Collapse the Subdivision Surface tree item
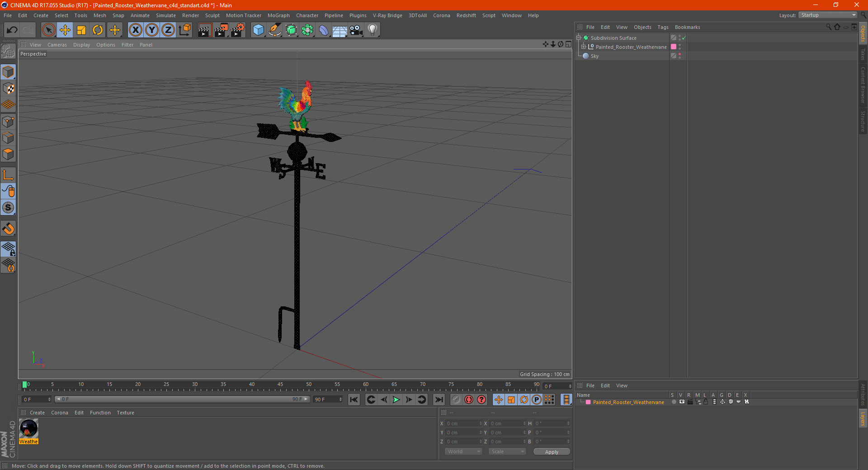The width and height of the screenshot is (868, 470). point(579,38)
